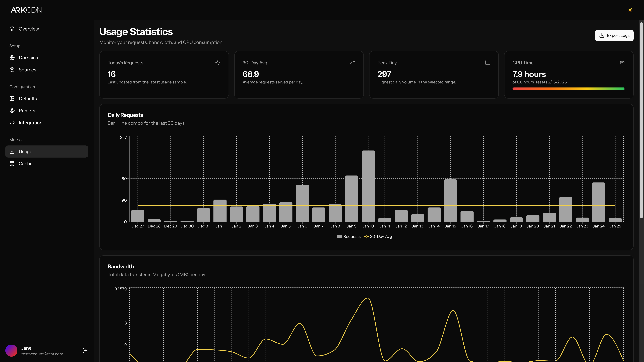The width and height of the screenshot is (644, 362).
Task: Click the Presets component icon
Action: [12, 111]
